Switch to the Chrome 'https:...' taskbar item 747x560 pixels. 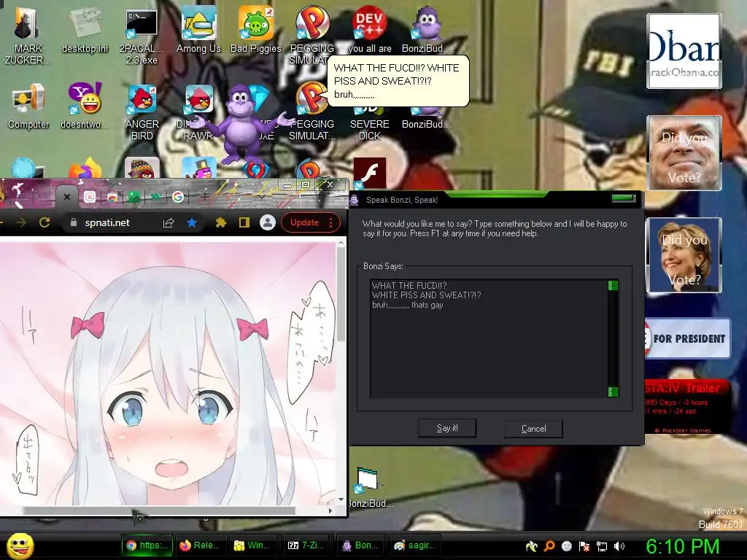pos(147,545)
